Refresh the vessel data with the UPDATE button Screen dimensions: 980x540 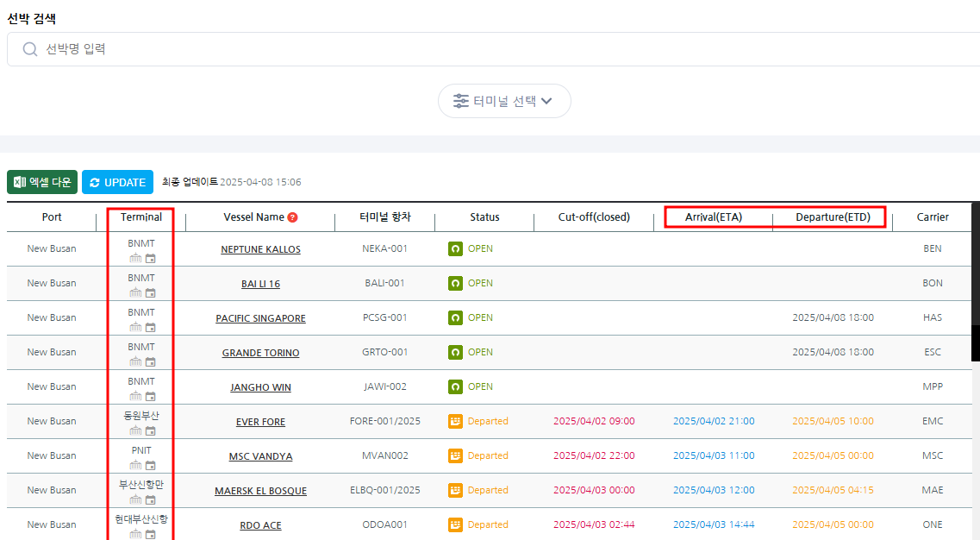tap(117, 182)
